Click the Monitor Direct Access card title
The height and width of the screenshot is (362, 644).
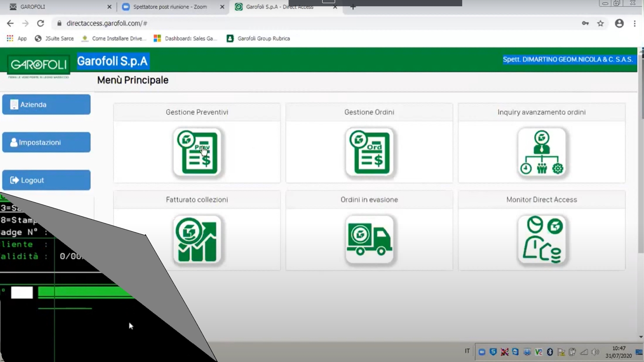542,200
